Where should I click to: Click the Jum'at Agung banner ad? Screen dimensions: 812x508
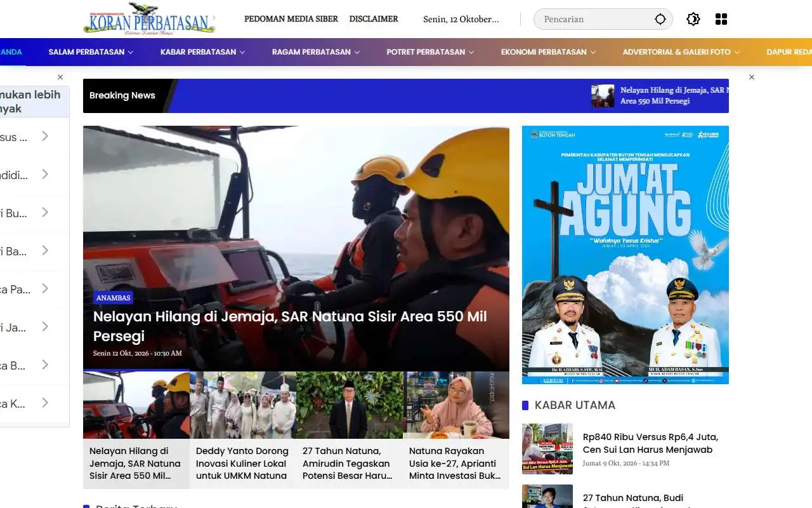625,255
